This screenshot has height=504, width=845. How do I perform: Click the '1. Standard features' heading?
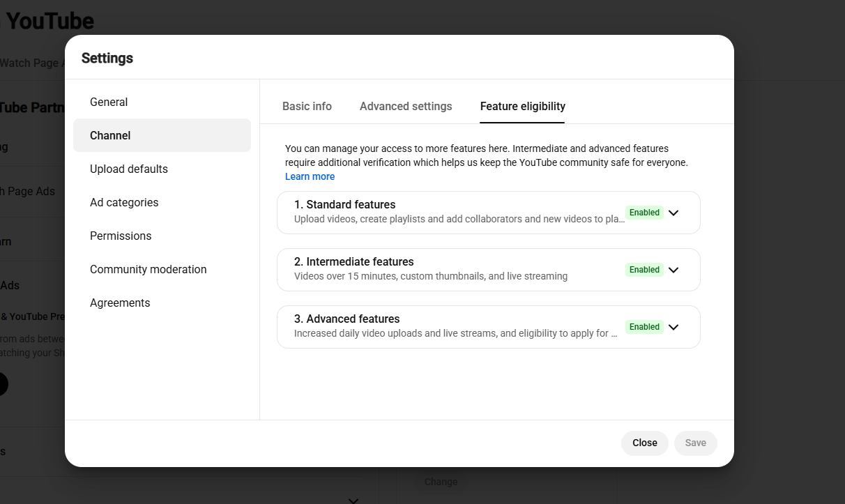(x=344, y=204)
